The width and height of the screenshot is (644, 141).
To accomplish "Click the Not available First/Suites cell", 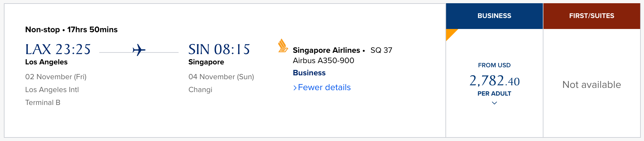I will (592, 84).
